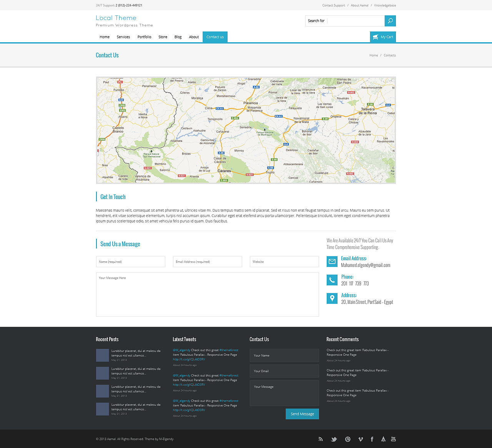Click the Send Us a Message heading
Screen dimensions: 492x448
click(120, 244)
